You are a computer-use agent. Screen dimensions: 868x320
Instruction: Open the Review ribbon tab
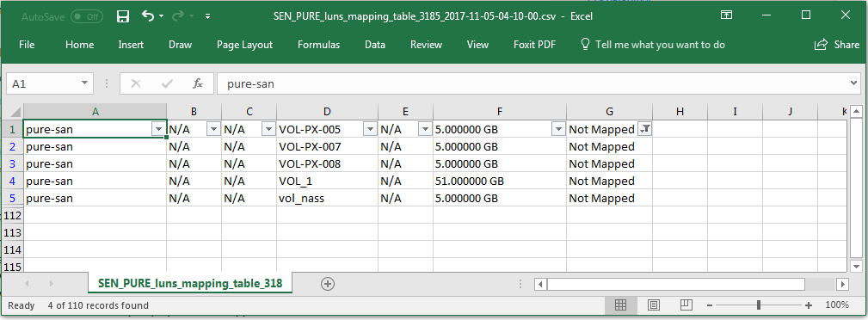[x=426, y=45]
